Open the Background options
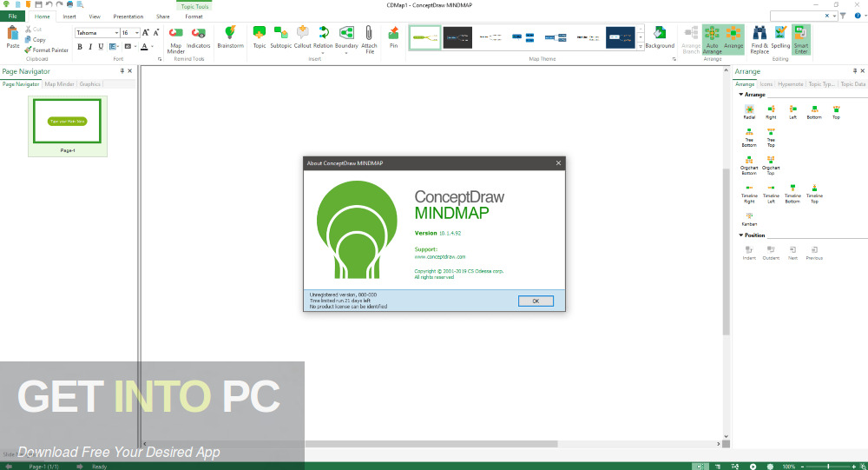 tap(660, 37)
